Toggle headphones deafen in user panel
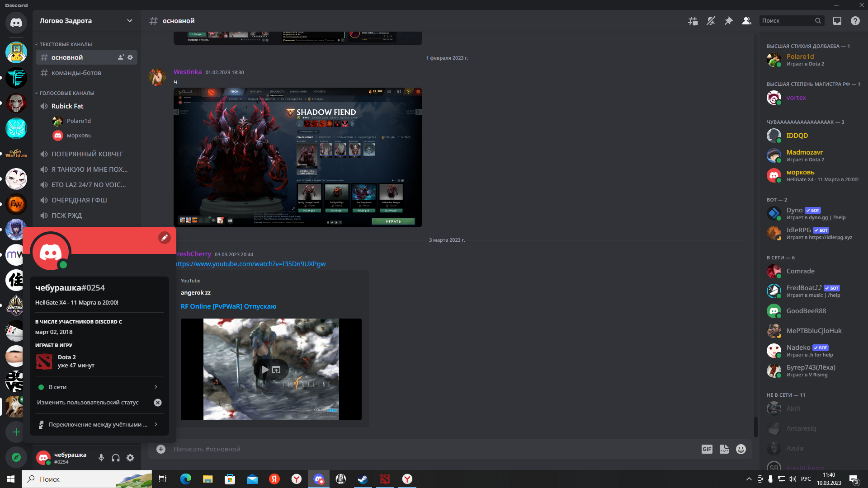 tap(116, 458)
